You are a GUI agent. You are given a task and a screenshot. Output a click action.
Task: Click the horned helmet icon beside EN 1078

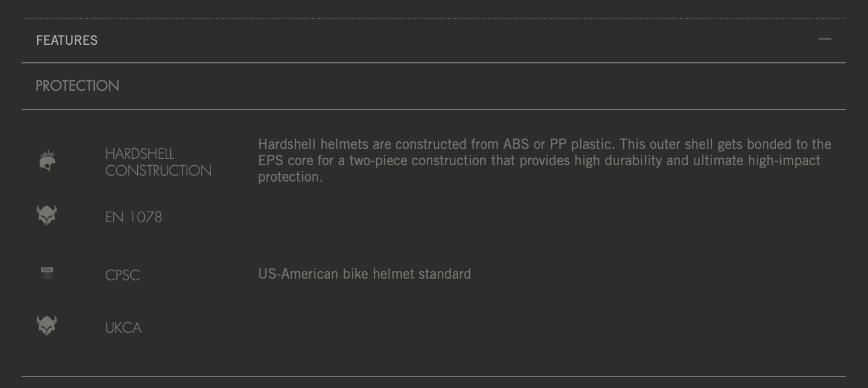(47, 215)
